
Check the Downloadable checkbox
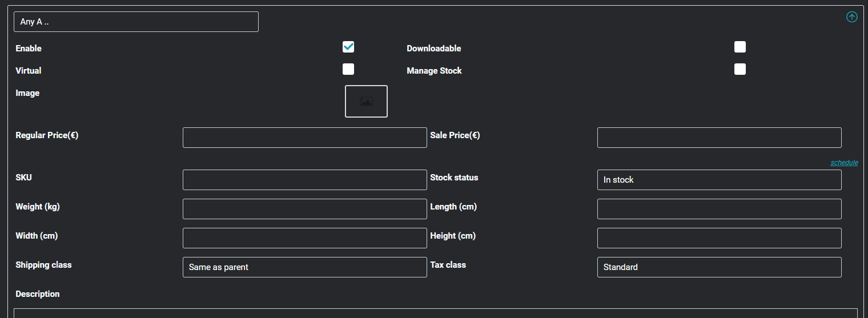point(740,47)
